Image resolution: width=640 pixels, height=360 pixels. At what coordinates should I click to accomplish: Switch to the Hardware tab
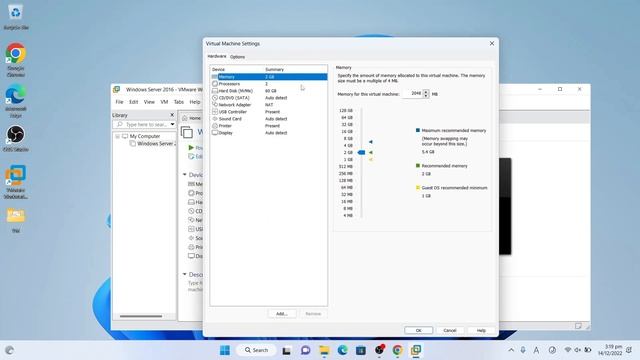217,56
